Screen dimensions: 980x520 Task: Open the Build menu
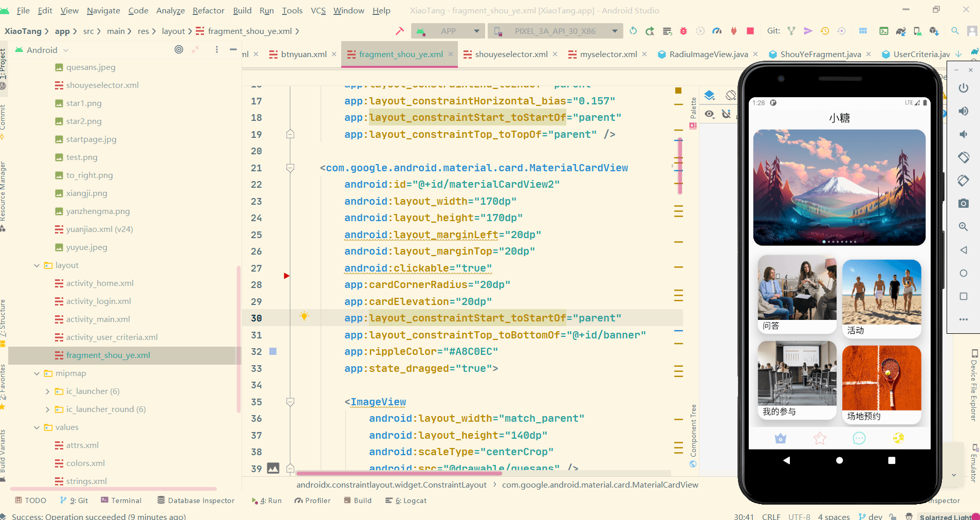click(242, 10)
